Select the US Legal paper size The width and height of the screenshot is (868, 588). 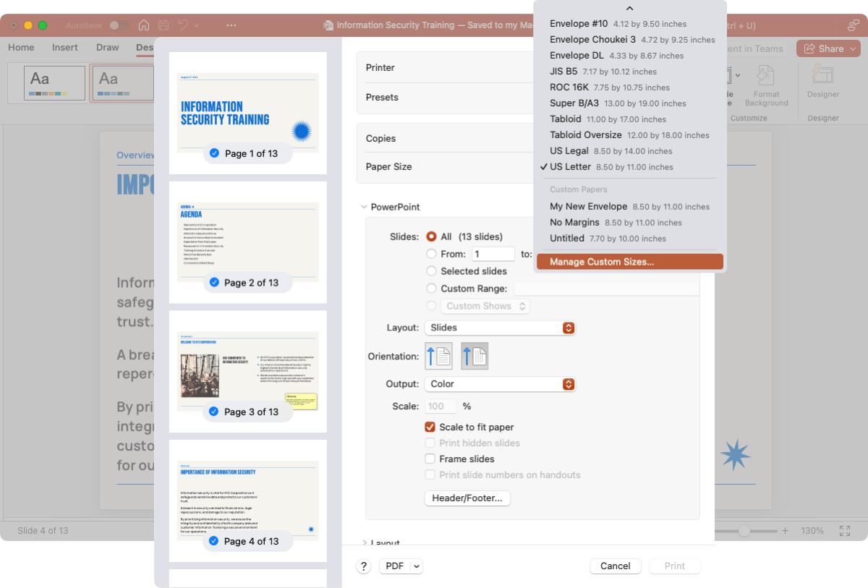click(x=630, y=151)
